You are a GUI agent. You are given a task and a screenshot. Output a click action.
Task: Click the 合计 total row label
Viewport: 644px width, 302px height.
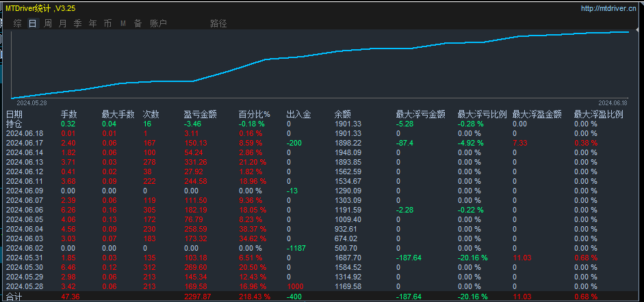pos(14,297)
